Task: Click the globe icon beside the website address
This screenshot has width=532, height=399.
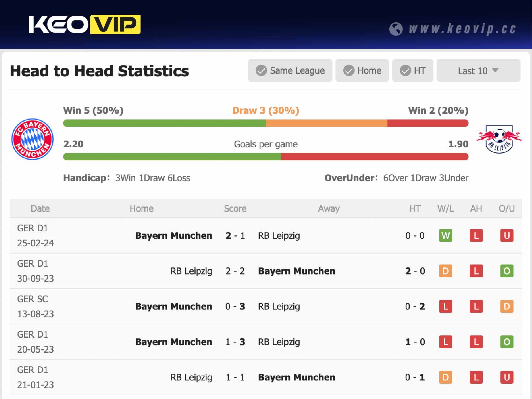Action: pos(396,29)
